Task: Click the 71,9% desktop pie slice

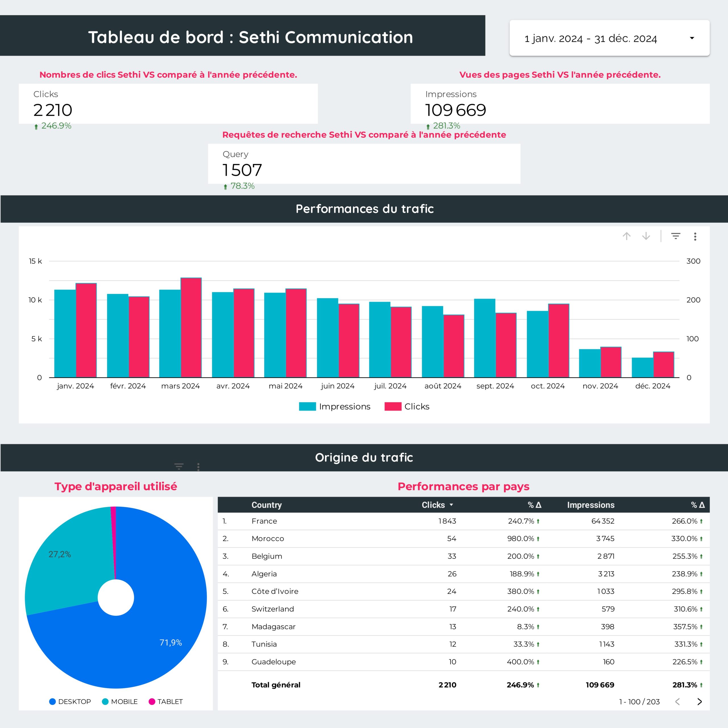Action: (171, 643)
